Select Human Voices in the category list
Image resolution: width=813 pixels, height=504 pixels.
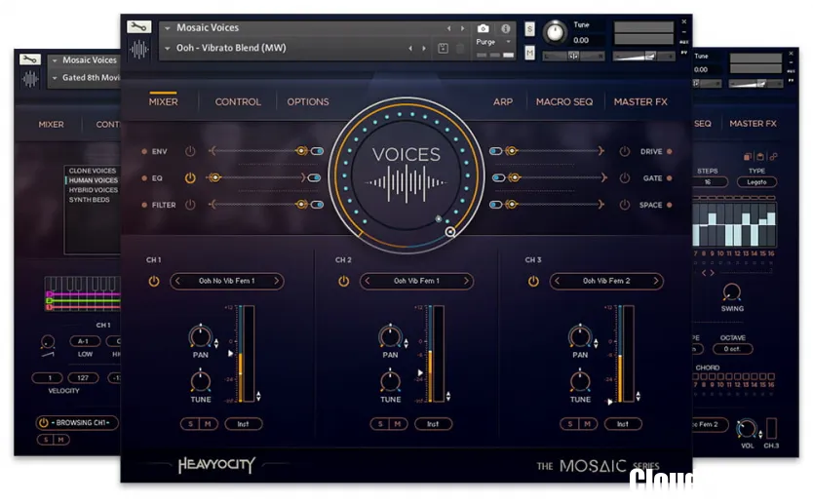(93, 180)
